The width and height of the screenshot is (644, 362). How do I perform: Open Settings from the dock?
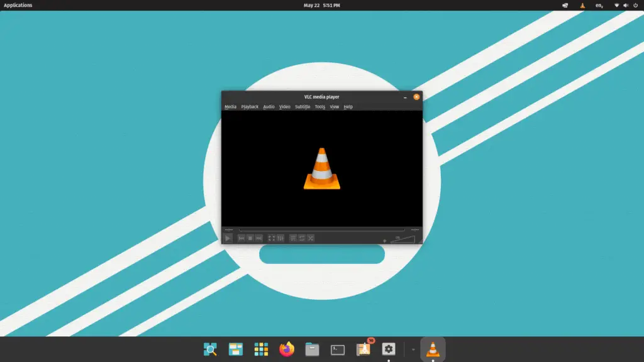click(389, 349)
